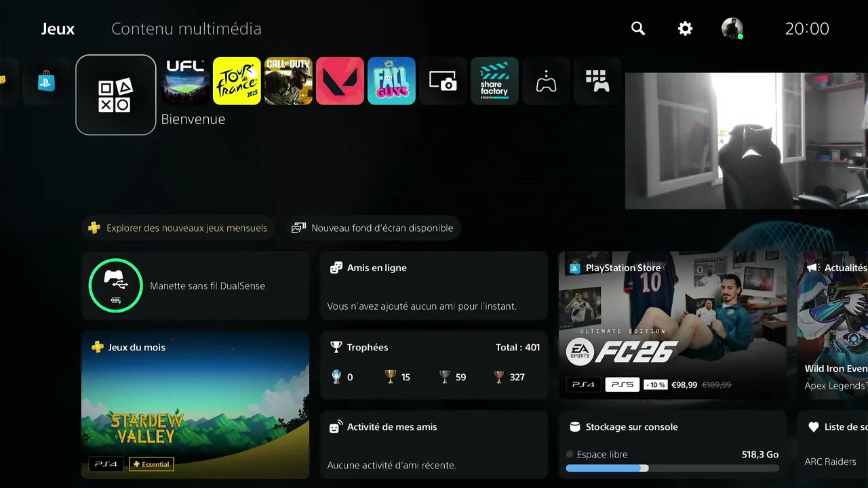The image size is (868, 488).
Task: Click the ARC Raiders wishlist entry
Action: (831, 462)
